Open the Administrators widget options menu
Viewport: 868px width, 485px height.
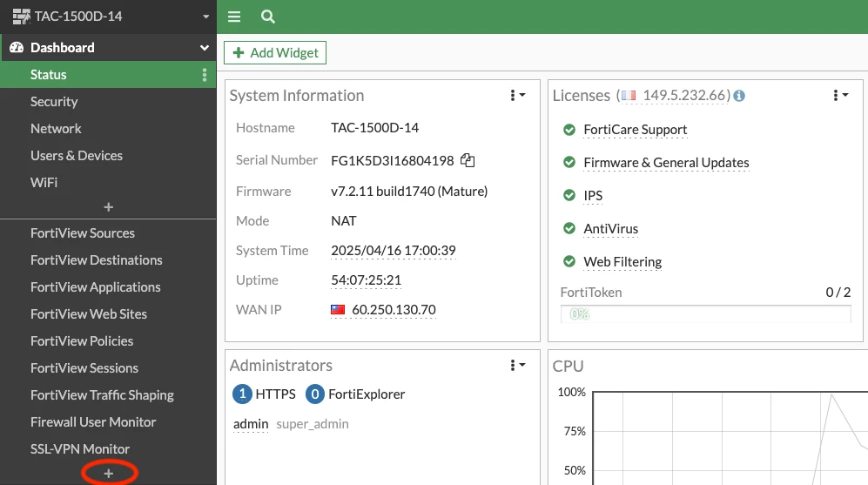click(x=518, y=365)
